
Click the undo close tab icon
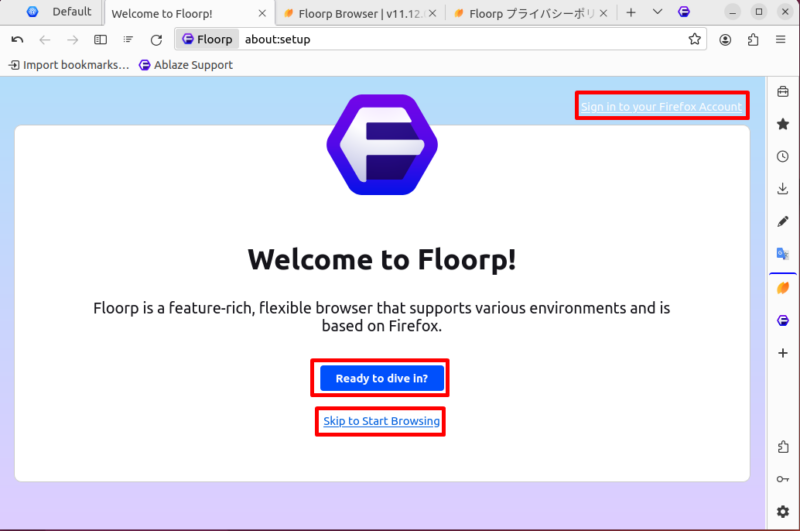pos(17,39)
